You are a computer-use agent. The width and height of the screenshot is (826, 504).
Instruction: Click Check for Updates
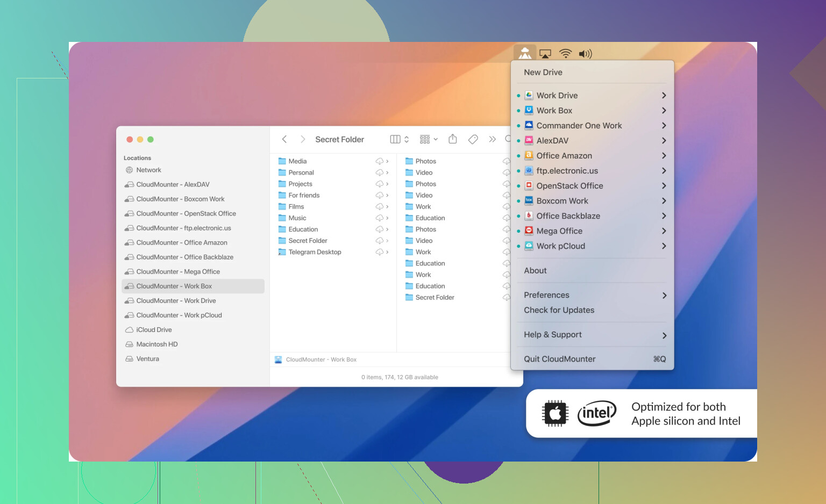tap(559, 310)
